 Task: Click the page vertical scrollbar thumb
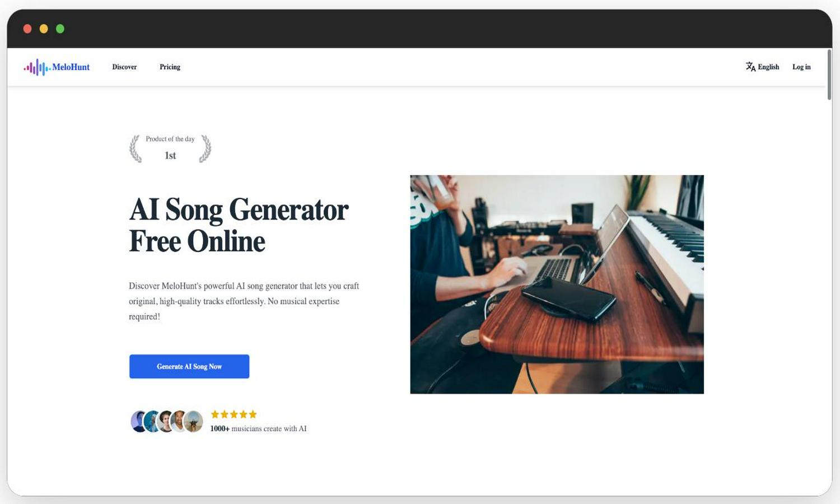(829, 75)
